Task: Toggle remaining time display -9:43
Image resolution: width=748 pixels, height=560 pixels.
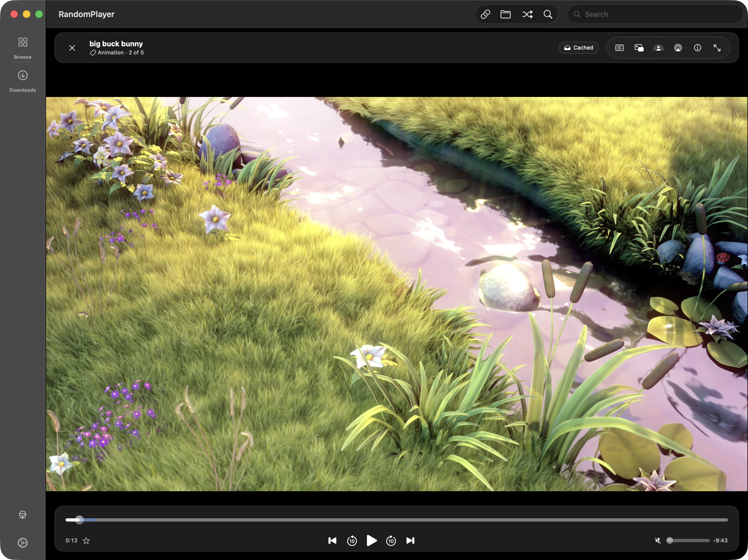Action: pos(720,541)
